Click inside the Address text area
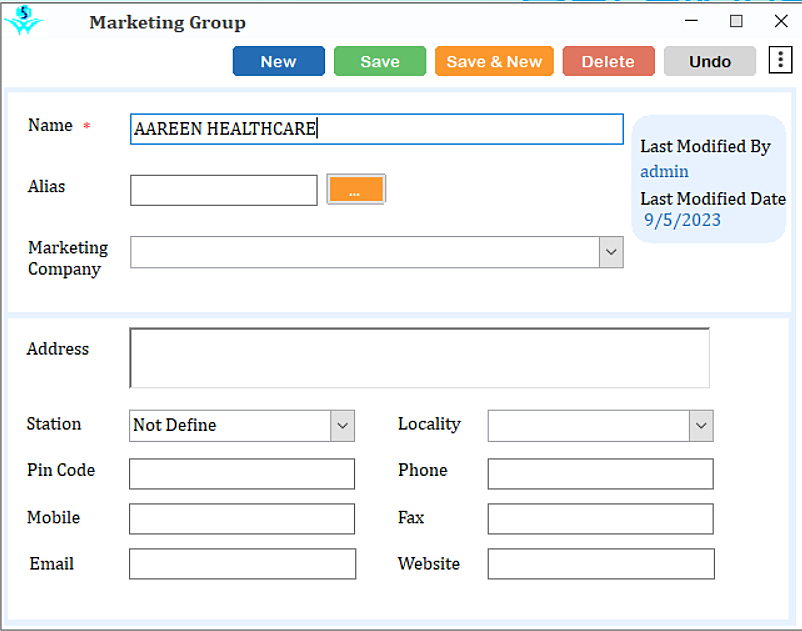Viewport: 802px width, 631px height. [419, 358]
